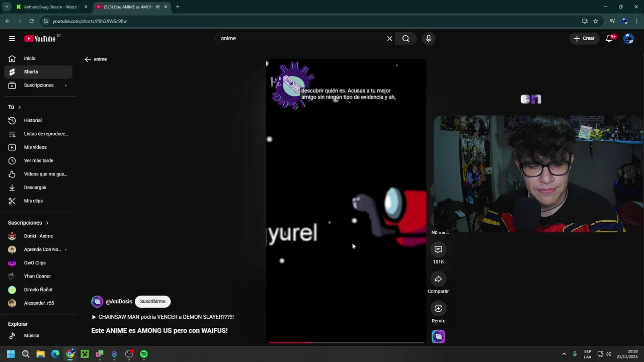Open the Chrome three-dot menu

click(x=637, y=21)
